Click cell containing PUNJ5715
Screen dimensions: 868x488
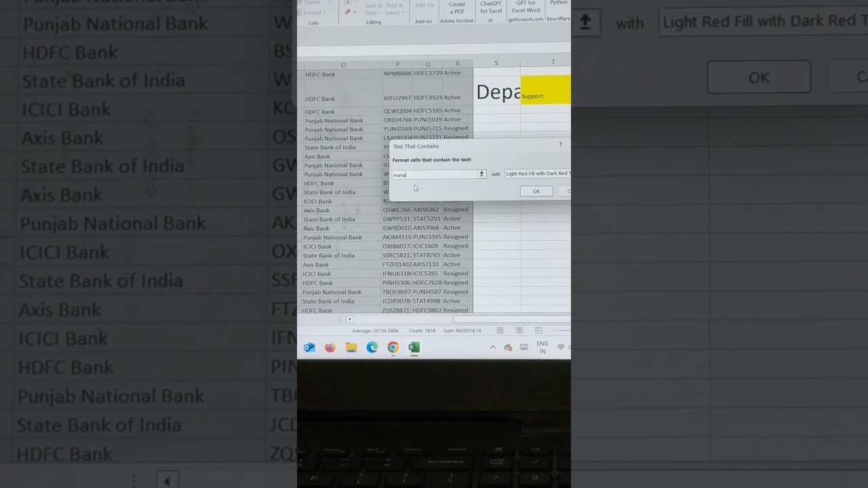pyautogui.click(x=427, y=129)
